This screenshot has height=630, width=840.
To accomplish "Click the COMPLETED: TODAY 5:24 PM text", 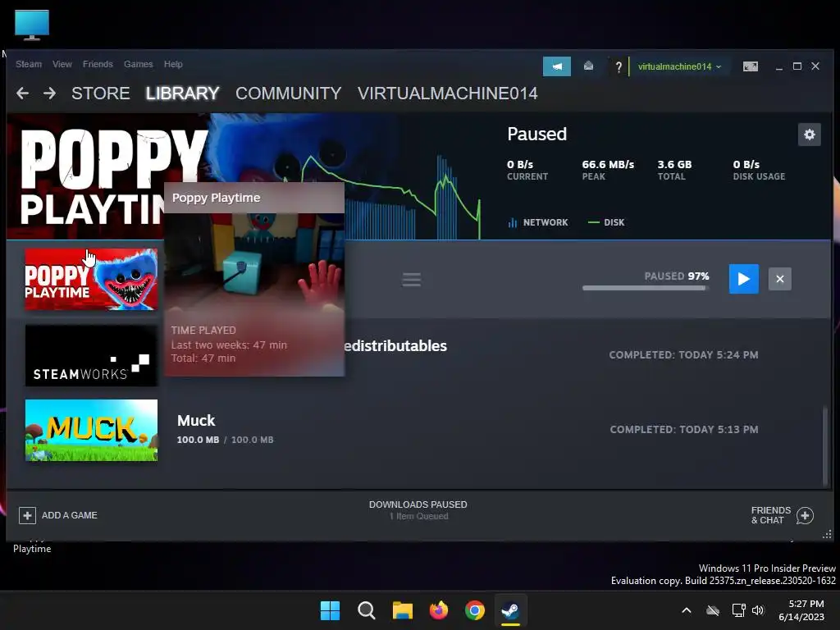I will (683, 354).
